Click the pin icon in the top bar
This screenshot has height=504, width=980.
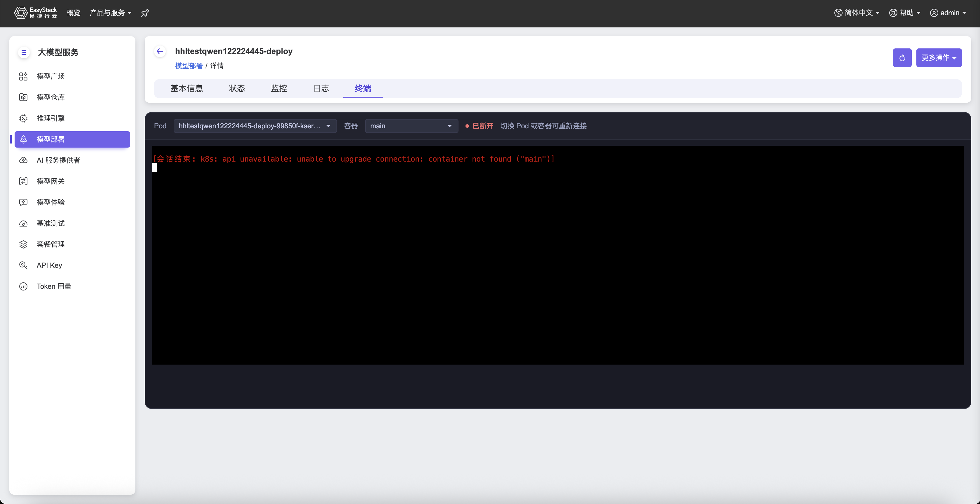point(145,13)
